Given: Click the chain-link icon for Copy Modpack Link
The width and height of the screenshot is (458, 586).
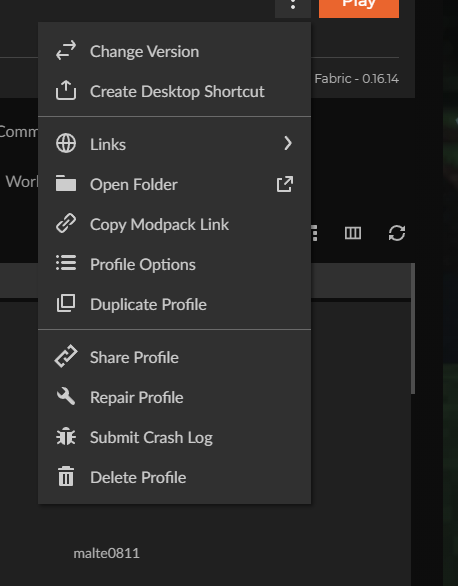Looking at the screenshot, I should pyautogui.click(x=66, y=223).
